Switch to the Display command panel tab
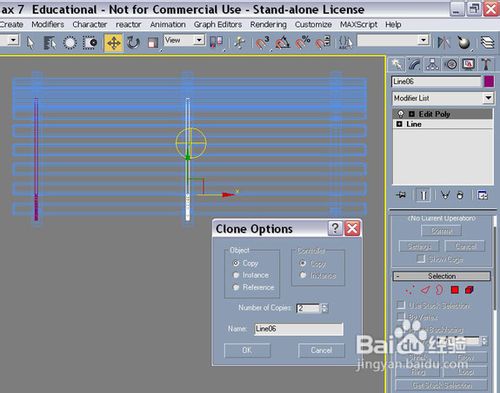Image resolution: width=500 pixels, height=393 pixels. pyautogui.click(x=469, y=64)
